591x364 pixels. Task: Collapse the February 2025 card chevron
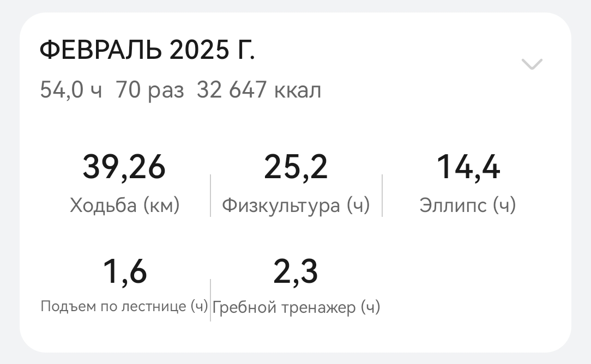click(532, 64)
